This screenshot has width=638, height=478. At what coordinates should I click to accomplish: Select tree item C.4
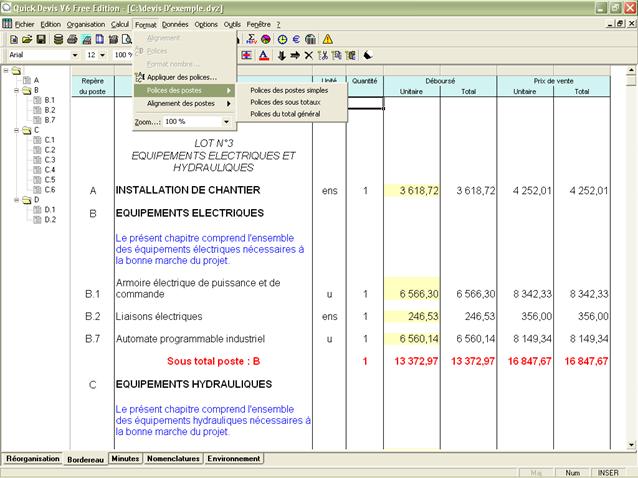click(x=49, y=170)
